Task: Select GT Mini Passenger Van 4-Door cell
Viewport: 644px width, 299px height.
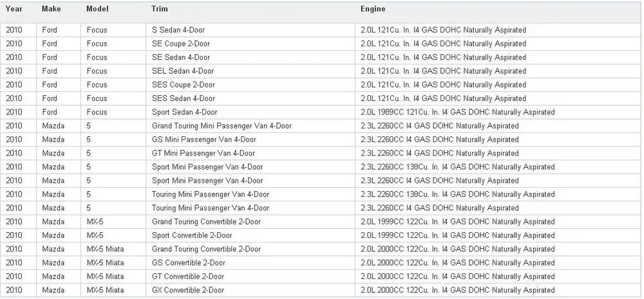Action: coord(250,154)
